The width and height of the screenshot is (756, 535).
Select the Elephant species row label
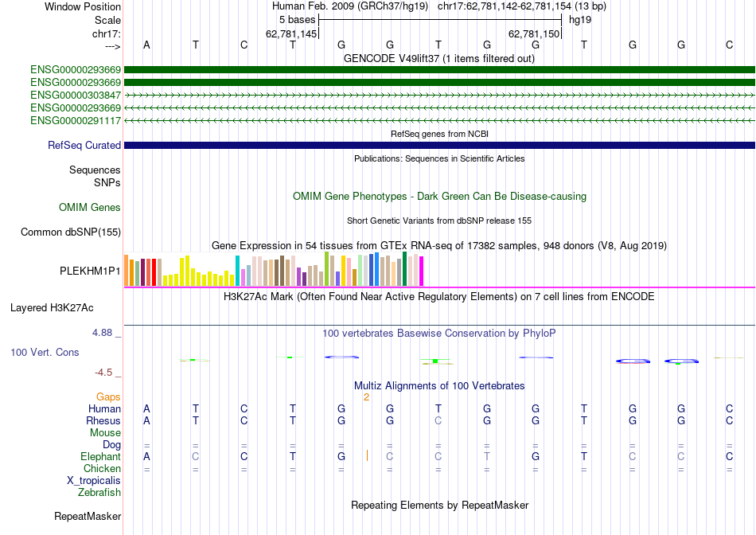(x=101, y=456)
